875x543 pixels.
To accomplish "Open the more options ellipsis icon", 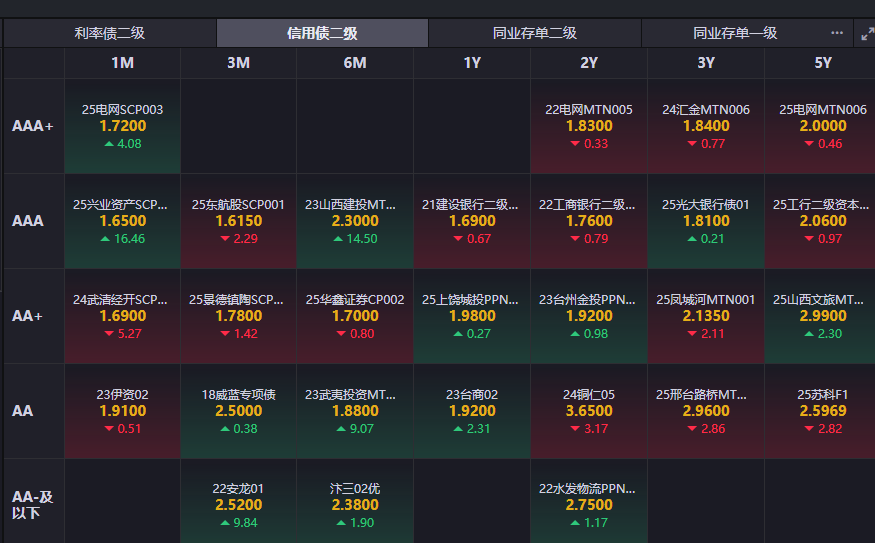I will (x=836, y=33).
